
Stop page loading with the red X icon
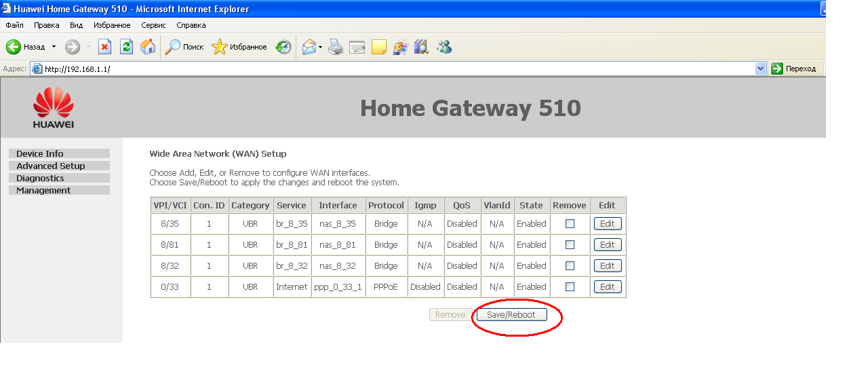[x=104, y=47]
